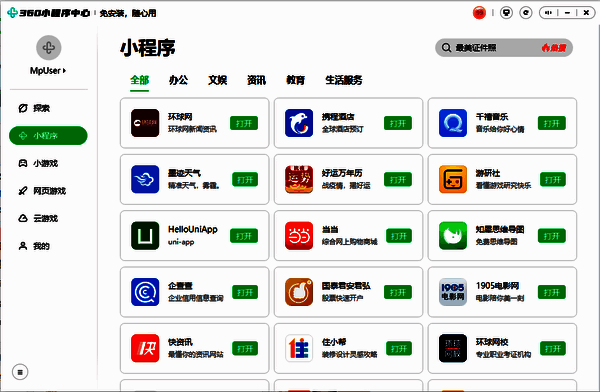Click the search magnifier icon
Viewport: 600px width, 392px height.
click(446, 47)
